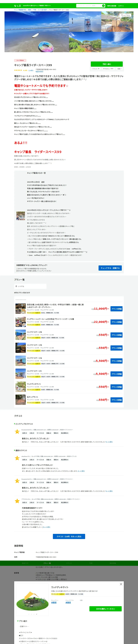
Task: Open the いつでも date picker
Action: coord(30,286)
